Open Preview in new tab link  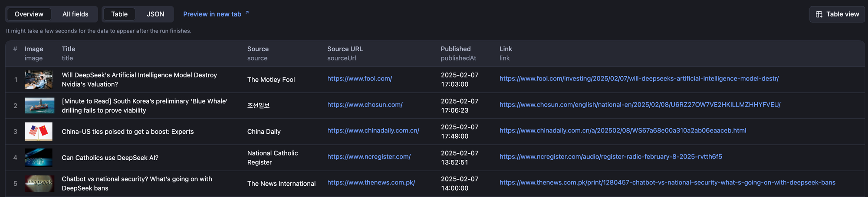pos(212,14)
